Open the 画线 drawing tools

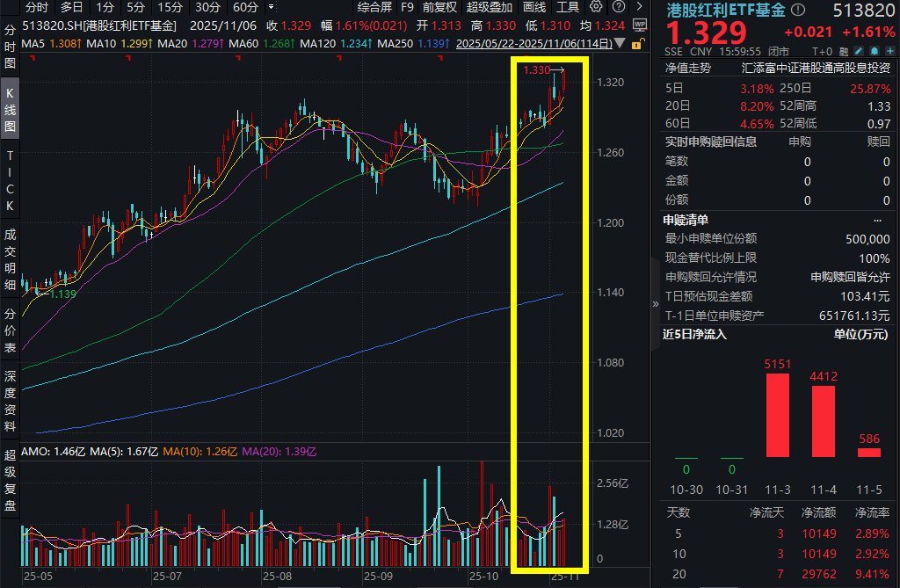tap(534, 7)
